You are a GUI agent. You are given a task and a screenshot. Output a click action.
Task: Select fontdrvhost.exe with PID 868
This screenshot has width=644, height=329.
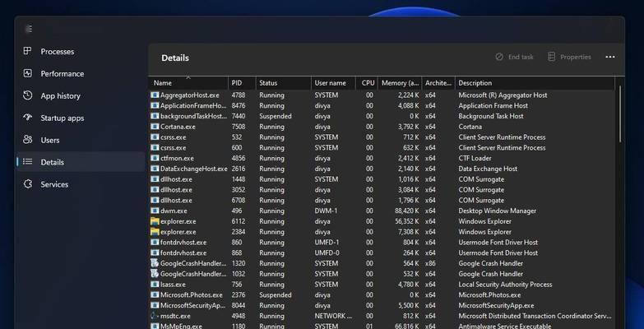(x=183, y=253)
